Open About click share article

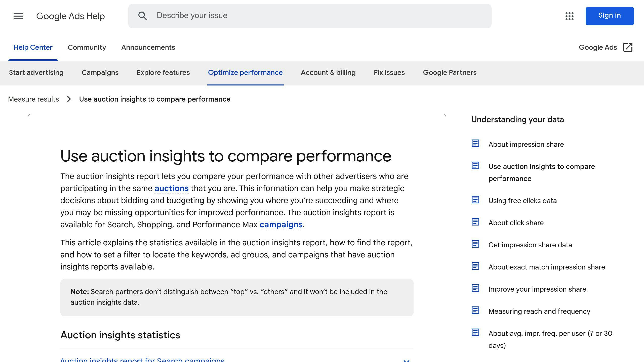point(516,223)
